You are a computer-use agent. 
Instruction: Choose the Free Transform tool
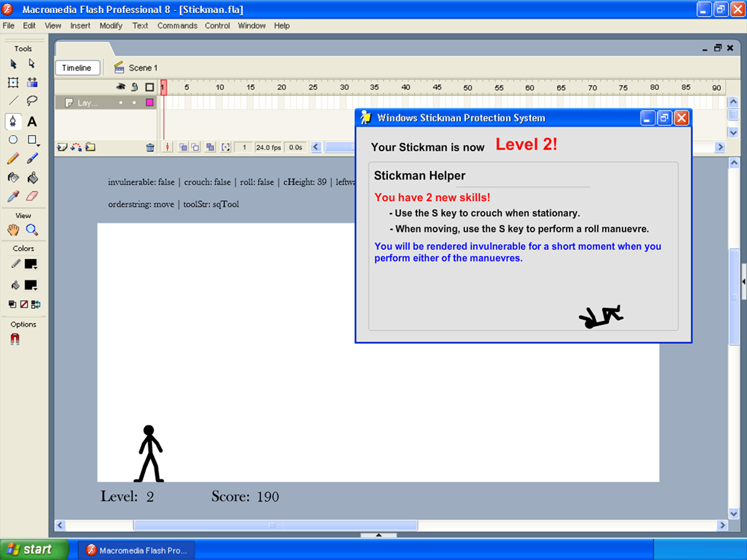tap(13, 82)
